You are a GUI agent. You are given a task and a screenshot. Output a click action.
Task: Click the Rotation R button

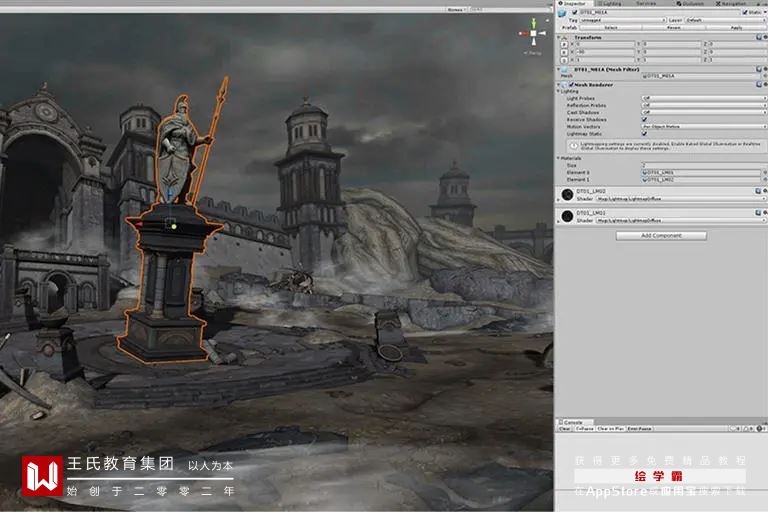click(564, 52)
